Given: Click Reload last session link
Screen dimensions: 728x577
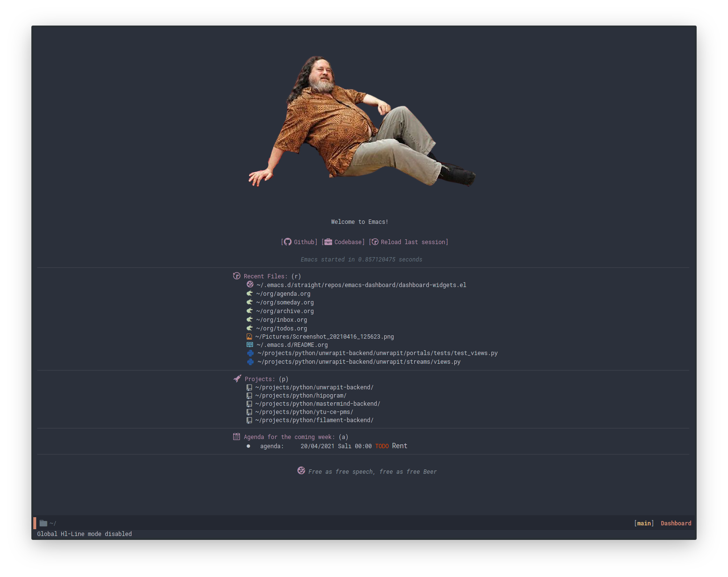Looking at the screenshot, I should [x=413, y=242].
